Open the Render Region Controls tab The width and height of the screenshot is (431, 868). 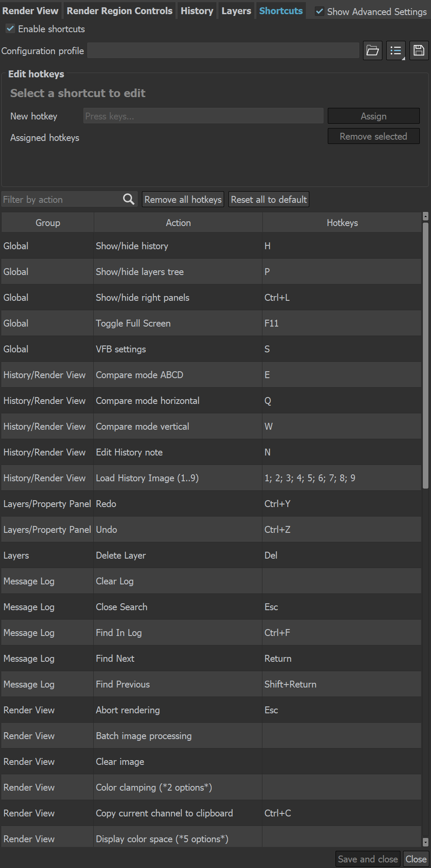click(x=119, y=10)
